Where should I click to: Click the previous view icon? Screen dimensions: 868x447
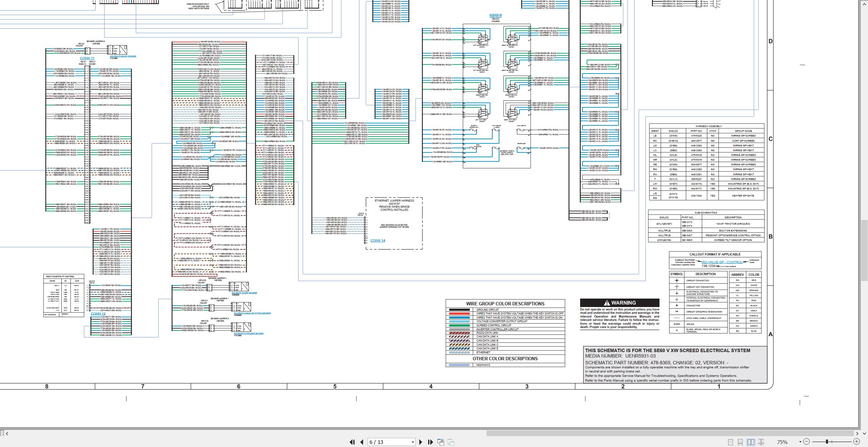(x=441, y=442)
